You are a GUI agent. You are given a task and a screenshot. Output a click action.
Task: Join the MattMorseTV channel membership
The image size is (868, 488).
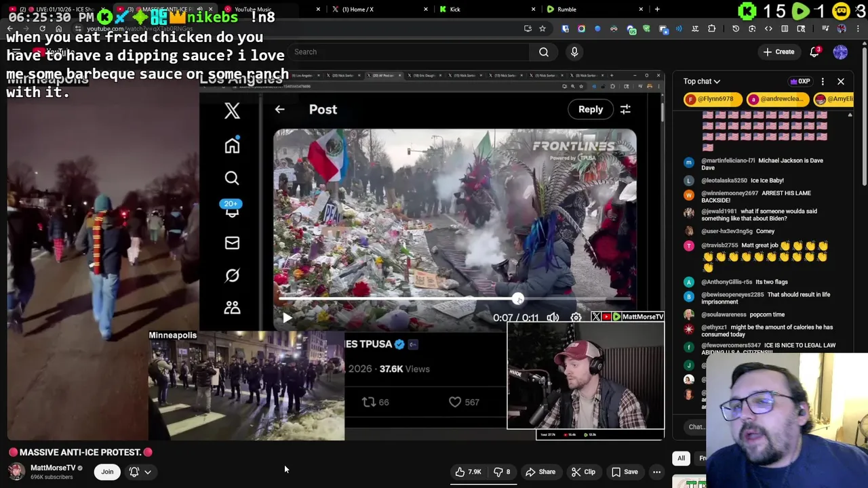click(107, 472)
